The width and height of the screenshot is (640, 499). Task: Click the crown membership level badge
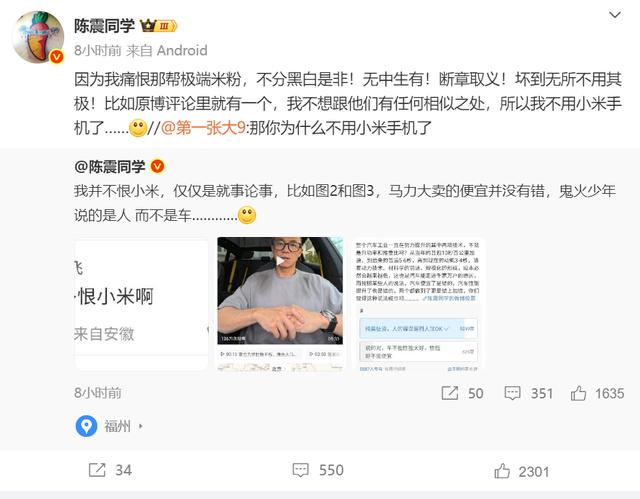coord(158,26)
